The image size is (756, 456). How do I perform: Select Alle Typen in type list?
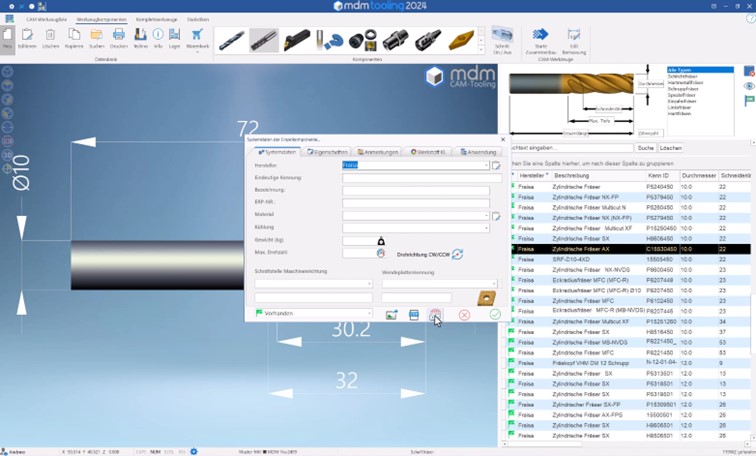(x=701, y=70)
